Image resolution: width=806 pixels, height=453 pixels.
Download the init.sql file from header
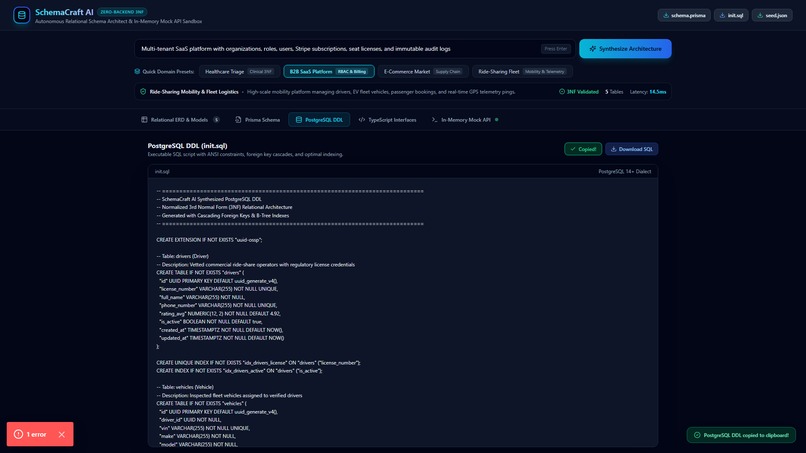(x=731, y=15)
